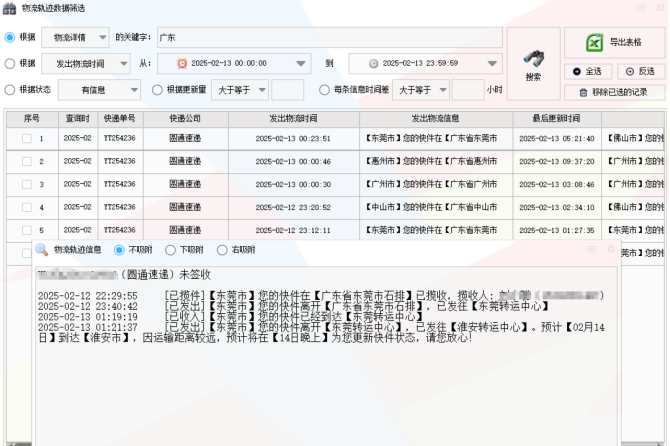Viewport: 670px width, 446px height.
Task: Click cell 2025-02-13 05:21:40
Action: [557, 138]
